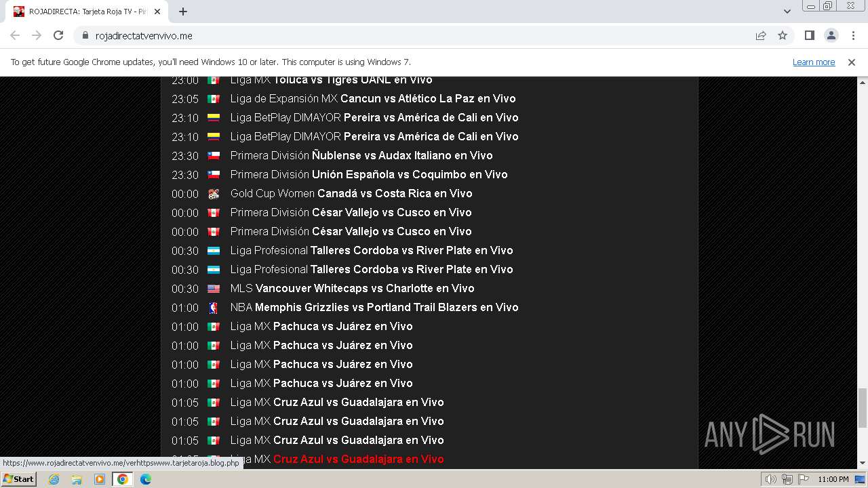Open the Chrome profile avatar
The width and height of the screenshot is (868, 488).
831,35
